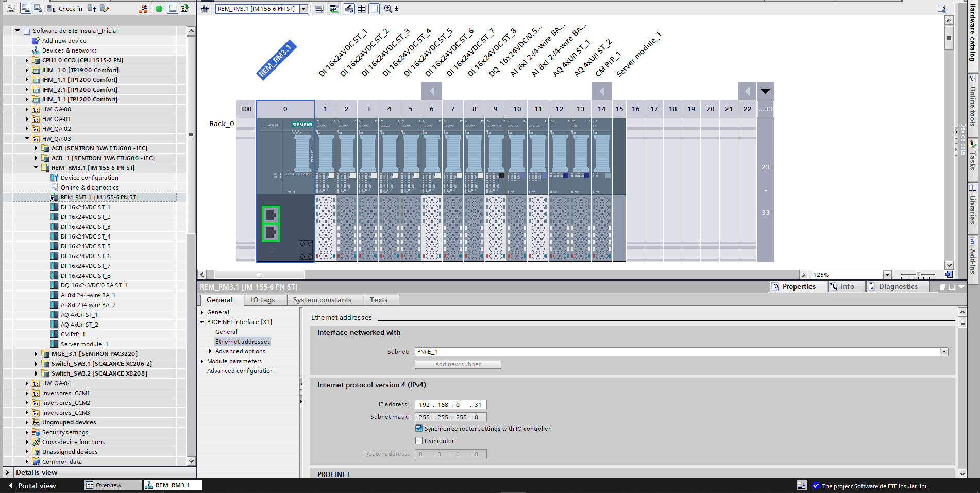Click the green status circle icon
The height and width of the screenshot is (493, 980).
tap(159, 9)
